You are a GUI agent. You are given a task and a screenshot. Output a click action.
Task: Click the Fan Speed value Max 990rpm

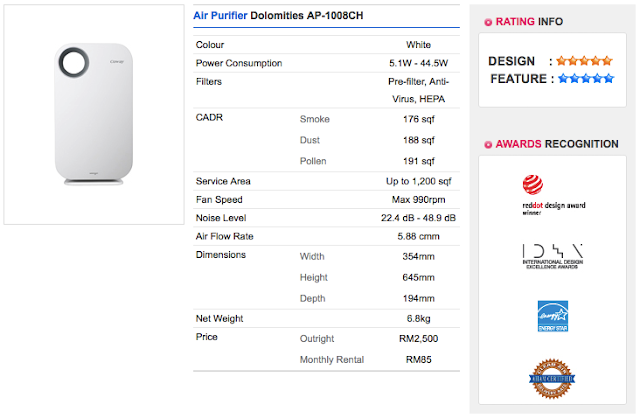(x=418, y=200)
